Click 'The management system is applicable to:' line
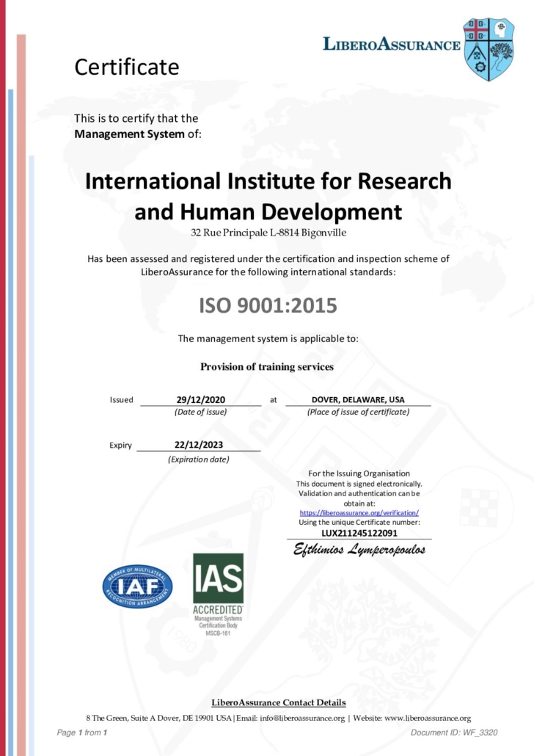 coord(268,338)
